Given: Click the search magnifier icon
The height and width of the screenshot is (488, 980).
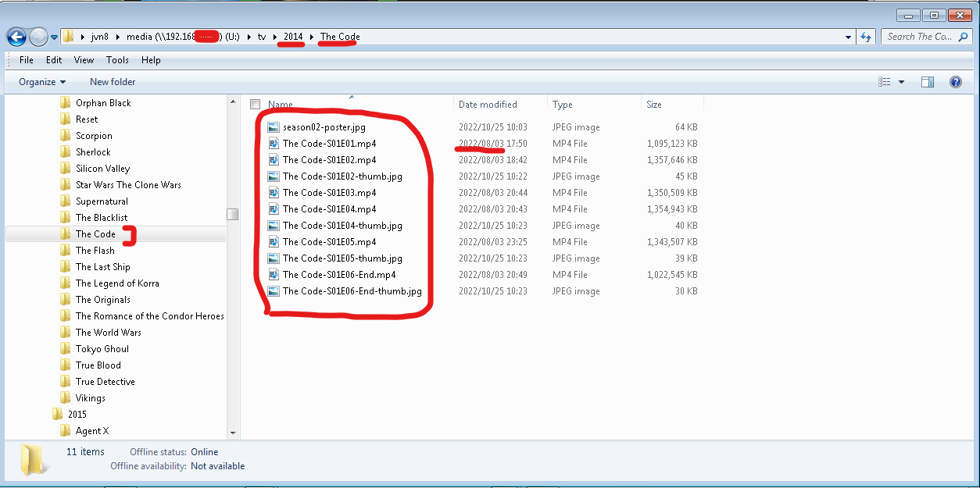Looking at the screenshot, I should (964, 37).
